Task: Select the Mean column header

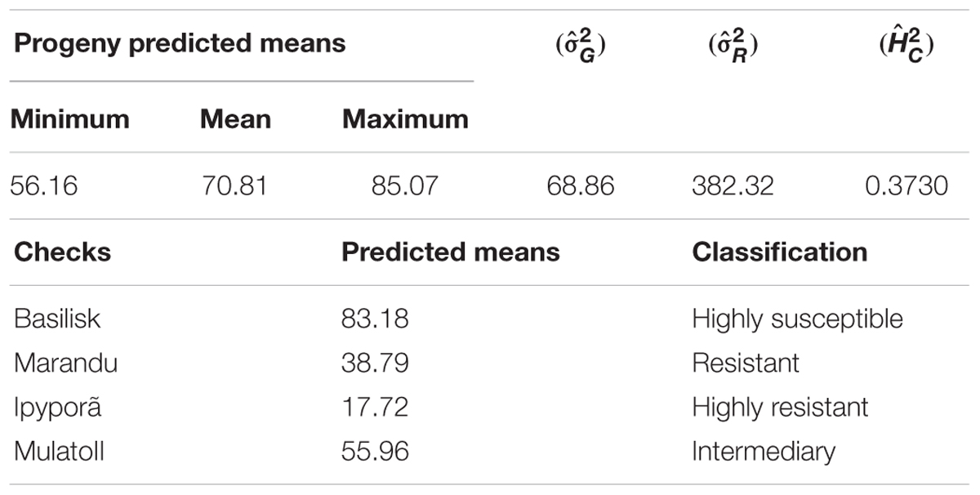Action: click(235, 119)
